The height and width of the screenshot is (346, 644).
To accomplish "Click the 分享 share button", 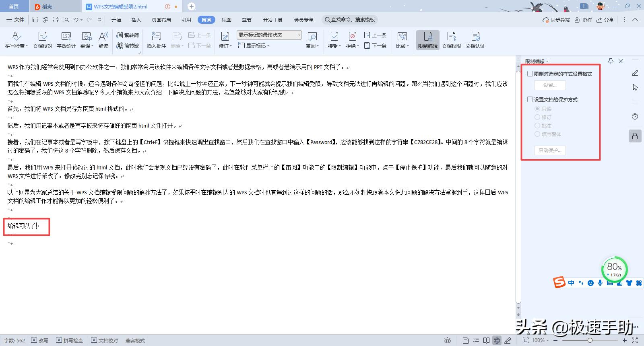I will tap(605, 20).
